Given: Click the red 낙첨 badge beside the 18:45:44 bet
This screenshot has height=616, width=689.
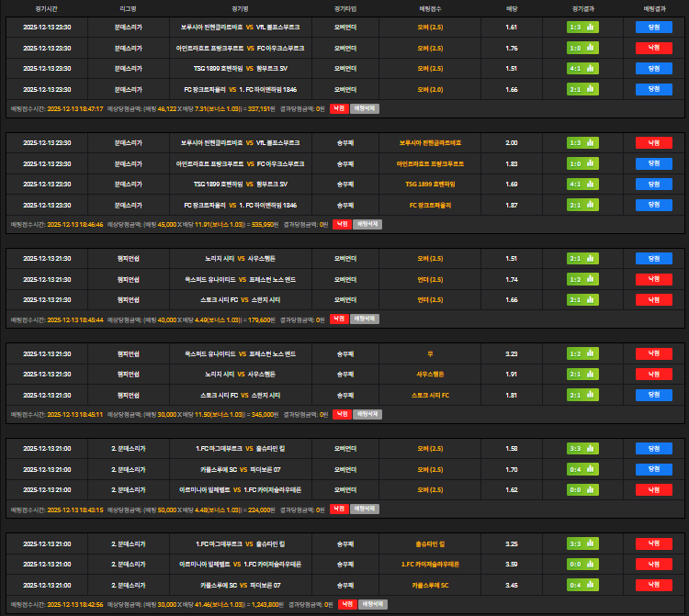Looking at the screenshot, I should click(x=338, y=319).
